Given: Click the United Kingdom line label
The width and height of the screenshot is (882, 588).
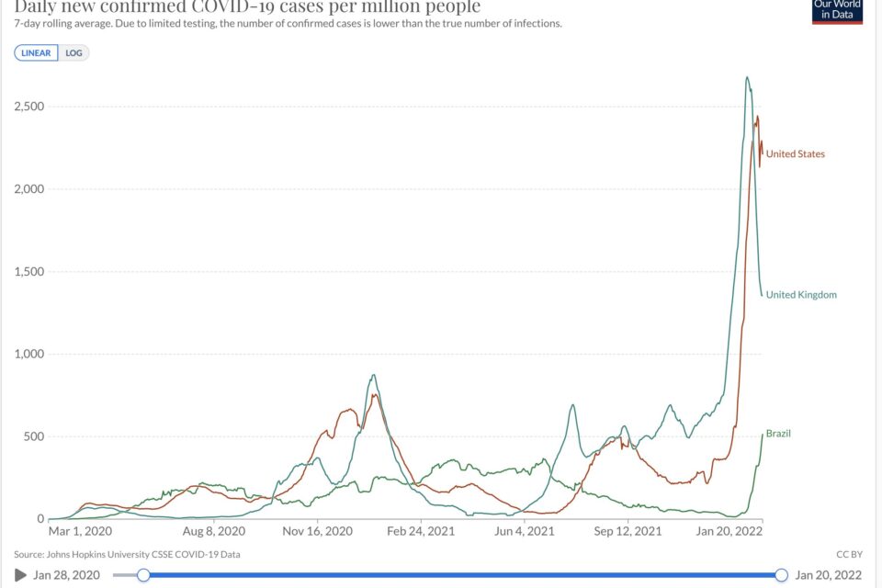Looking at the screenshot, I should [801, 295].
